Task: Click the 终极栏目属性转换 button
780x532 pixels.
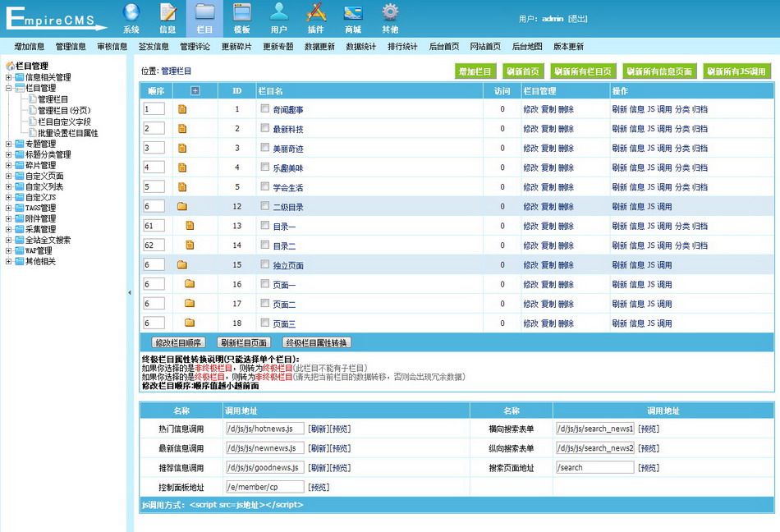Action: click(x=317, y=342)
